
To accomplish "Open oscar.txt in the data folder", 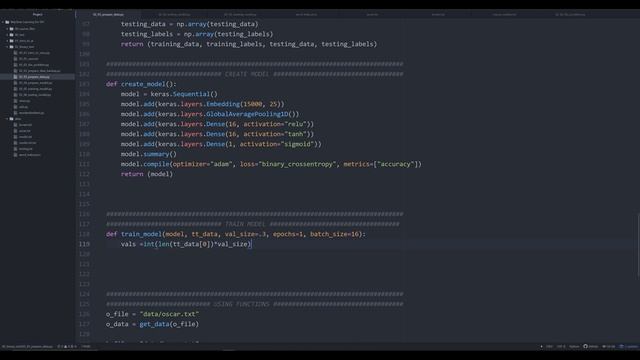I will pyautogui.click(x=25, y=131).
